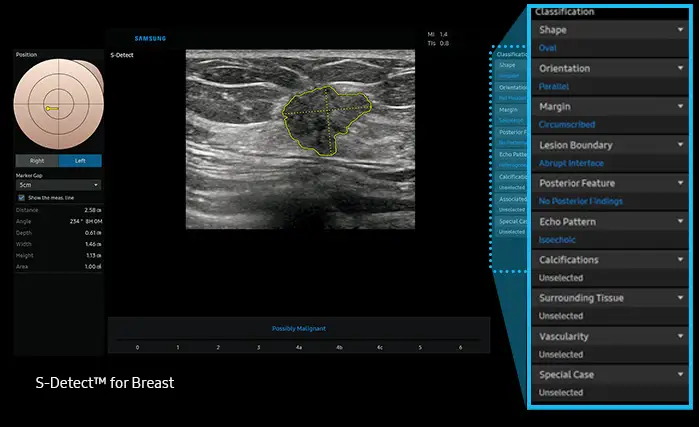Click the Position panel heading
Viewport: 699px width, 427px height.
point(26,55)
